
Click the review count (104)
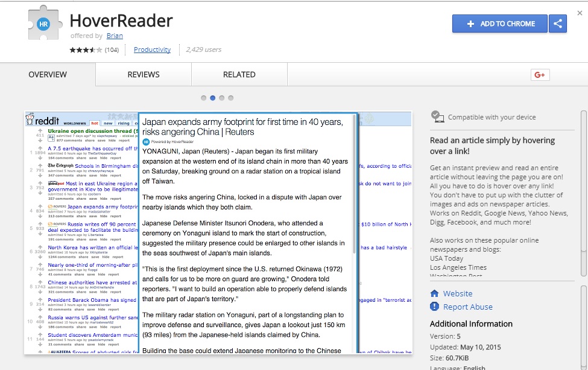pyautogui.click(x=112, y=49)
